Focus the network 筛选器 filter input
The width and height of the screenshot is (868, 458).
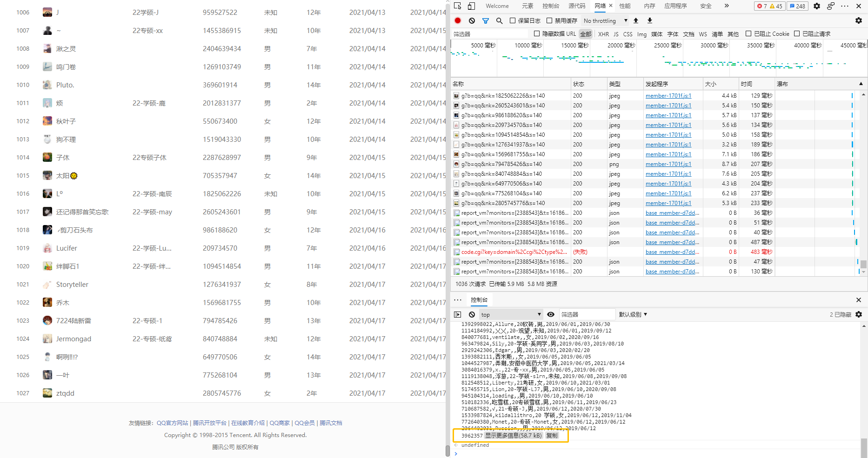(x=490, y=34)
